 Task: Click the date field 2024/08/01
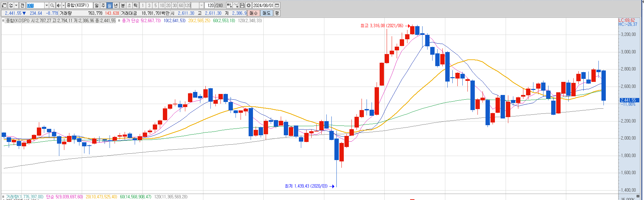click(263, 5)
